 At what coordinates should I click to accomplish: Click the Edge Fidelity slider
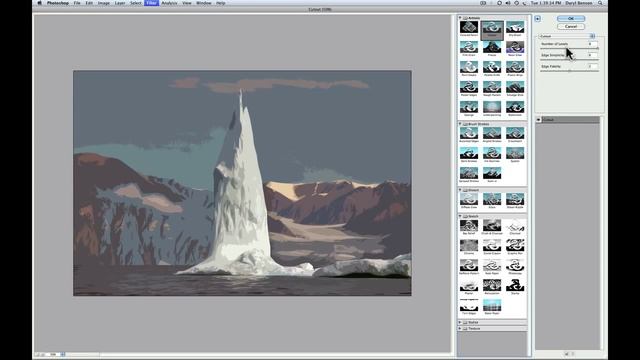tap(570, 71)
